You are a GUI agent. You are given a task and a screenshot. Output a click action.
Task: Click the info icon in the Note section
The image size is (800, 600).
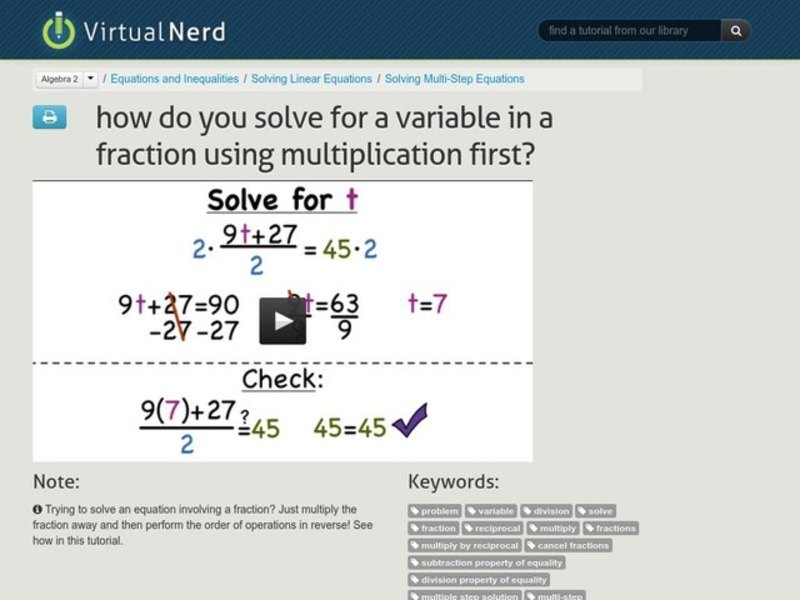coord(38,508)
